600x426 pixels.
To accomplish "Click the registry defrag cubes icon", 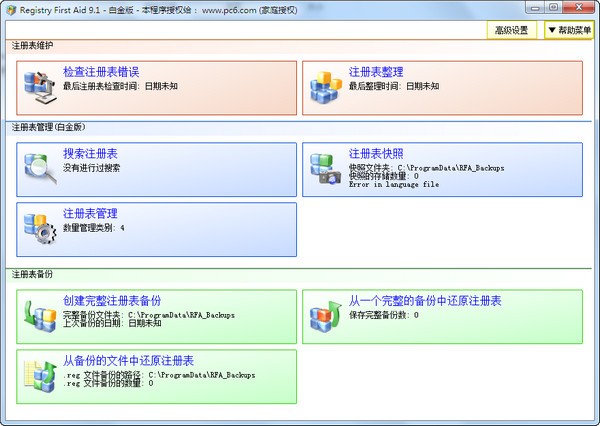I will (326, 87).
